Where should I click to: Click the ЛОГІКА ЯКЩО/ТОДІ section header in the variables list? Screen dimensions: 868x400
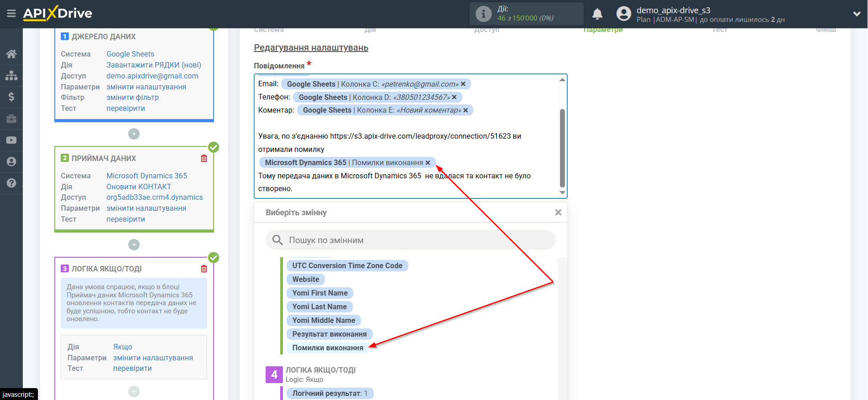point(320,370)
